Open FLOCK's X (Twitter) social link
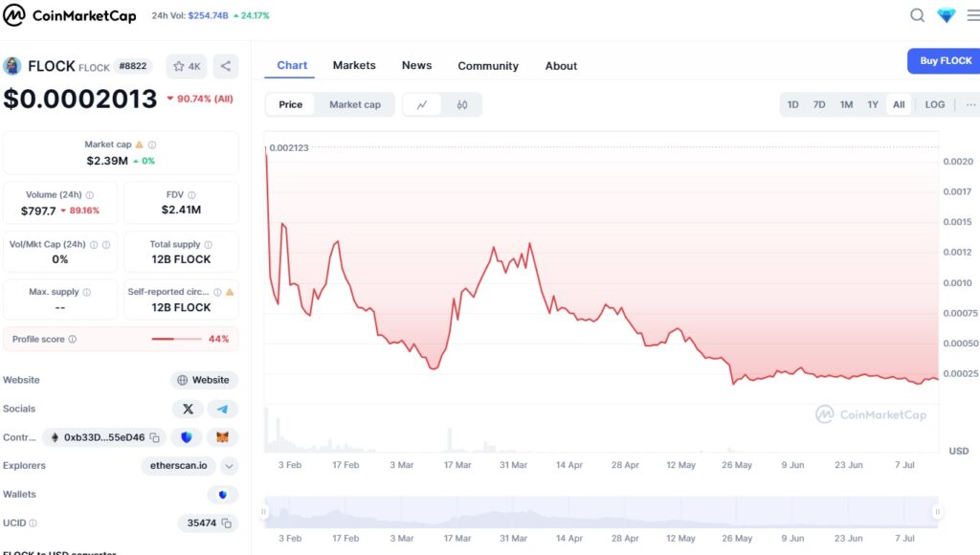The height and width of the screenshot is (555, 980). [188, 409]
